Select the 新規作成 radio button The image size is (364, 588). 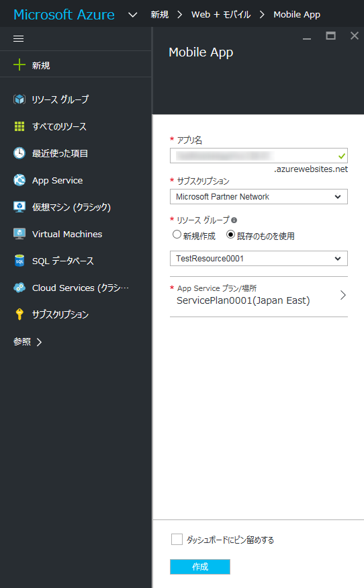click(177, 235)
